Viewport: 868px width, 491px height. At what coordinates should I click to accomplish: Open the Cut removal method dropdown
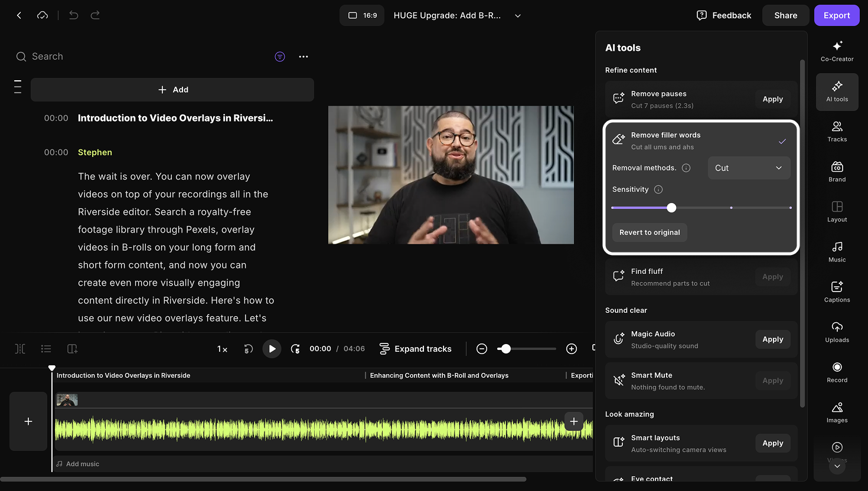pos(749,168)
